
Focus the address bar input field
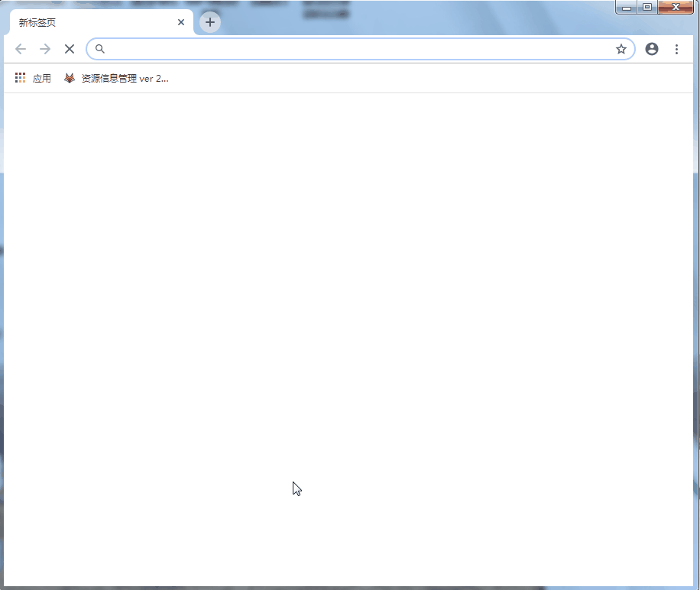point(359,49)
